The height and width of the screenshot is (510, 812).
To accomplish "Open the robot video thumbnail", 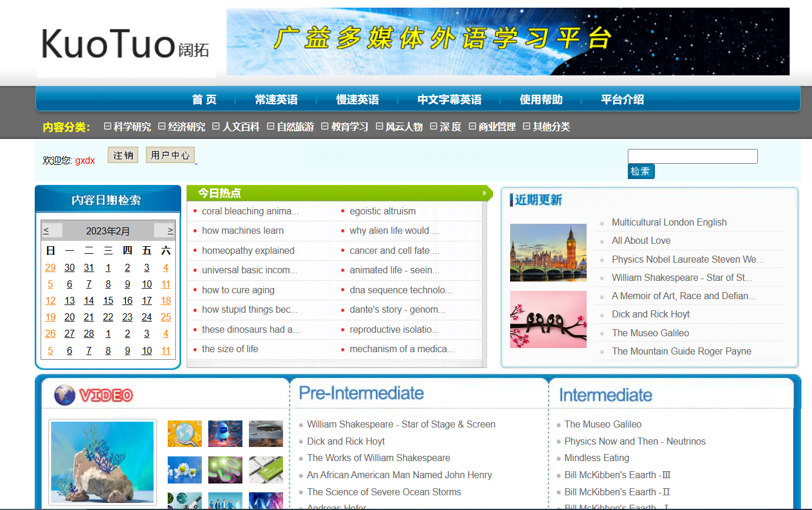I will click(x=225, y=433).
